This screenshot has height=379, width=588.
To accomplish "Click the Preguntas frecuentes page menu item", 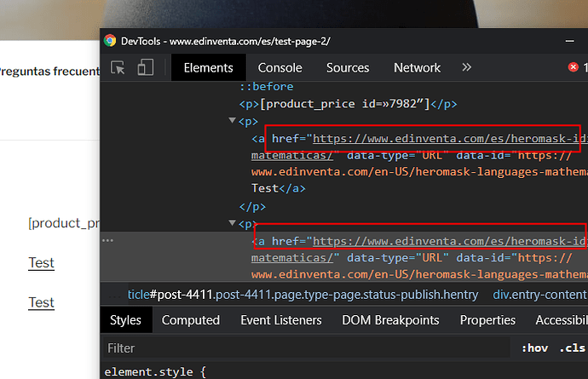I will [49, 72].
